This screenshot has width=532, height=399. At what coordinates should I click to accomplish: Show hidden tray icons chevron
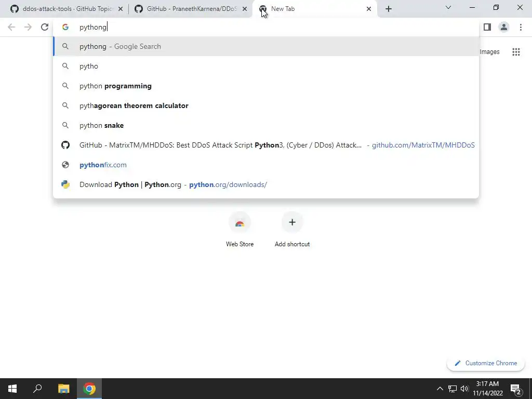[440, 389]
